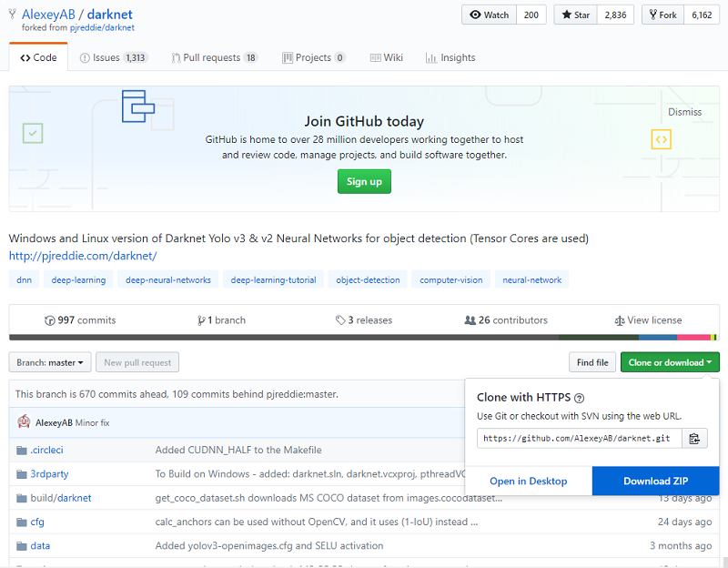View the 2,836 stargazers count
Image resolution: width=728 pixels, height=568 pixels.
tap(615, 15)
